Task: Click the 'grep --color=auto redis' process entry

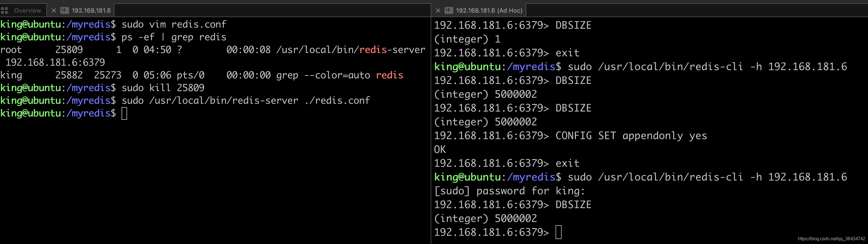Action: (x=340, y=75)
